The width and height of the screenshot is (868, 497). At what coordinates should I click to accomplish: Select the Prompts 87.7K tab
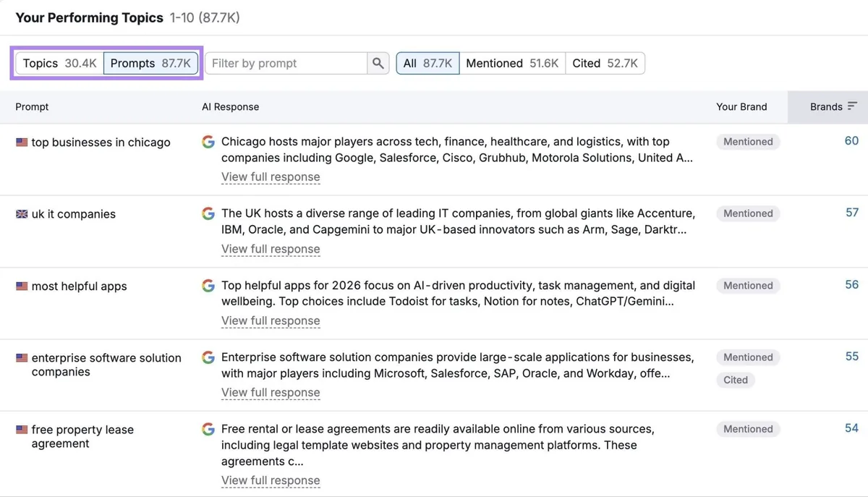point(150,64)
